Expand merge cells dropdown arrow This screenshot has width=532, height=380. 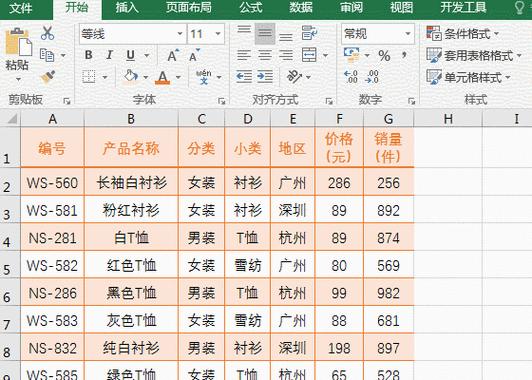(x=325, y=55)
